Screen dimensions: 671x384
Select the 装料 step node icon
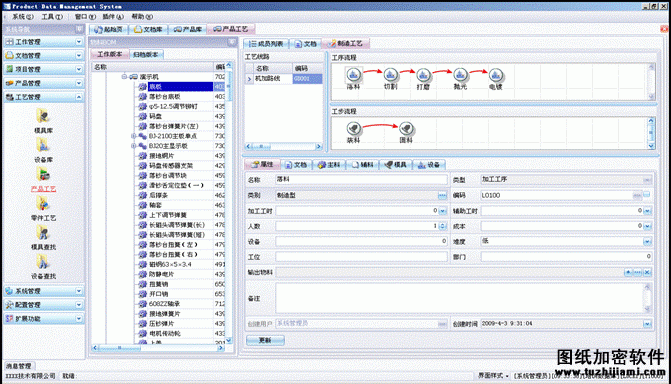[x=353, y=128]
